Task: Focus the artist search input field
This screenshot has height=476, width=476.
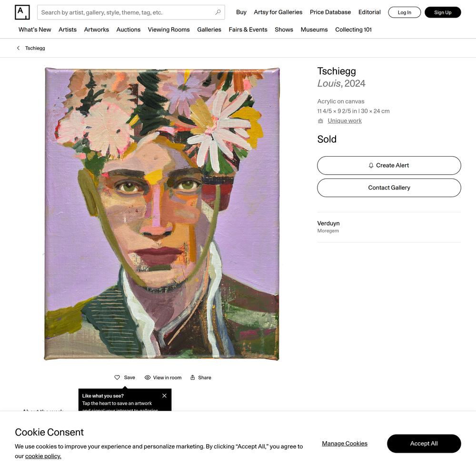Action: coord(126,12)
